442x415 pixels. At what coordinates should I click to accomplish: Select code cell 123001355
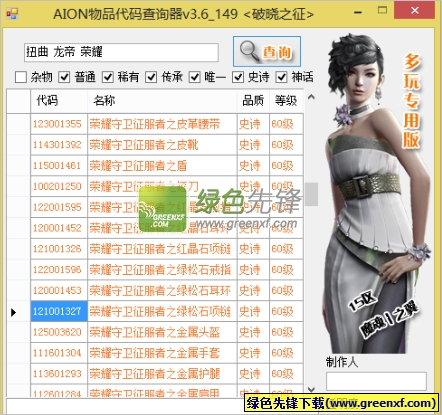[59, 124]
